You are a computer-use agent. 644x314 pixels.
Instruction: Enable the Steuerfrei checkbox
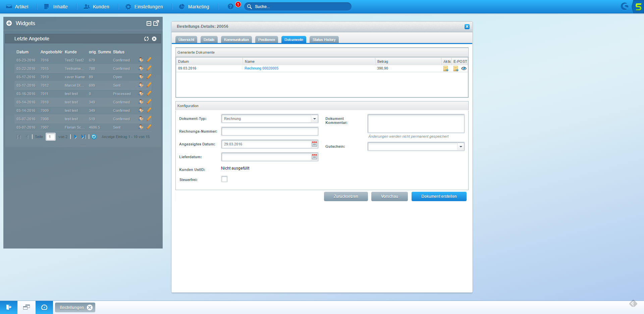coord(224,179)
